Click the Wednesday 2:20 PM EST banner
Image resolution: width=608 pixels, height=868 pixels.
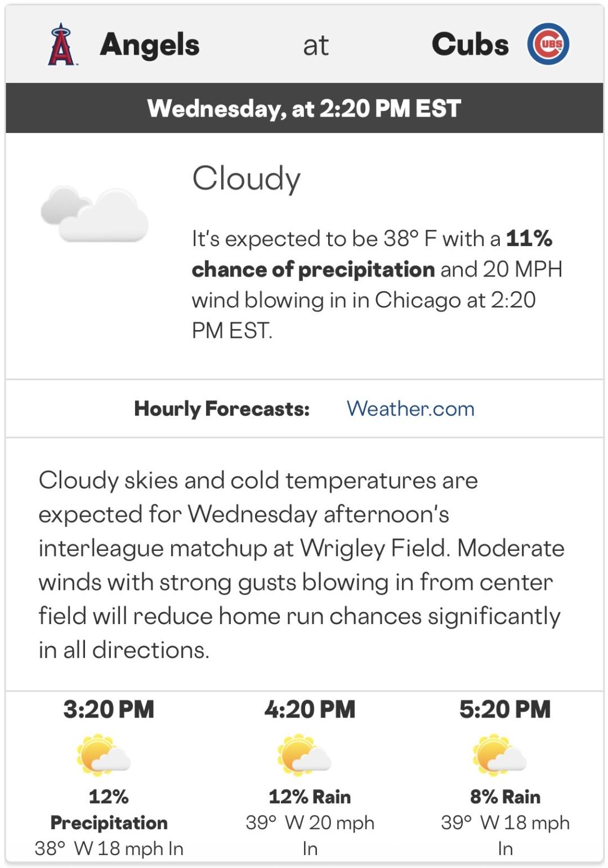[x=304, y=108]
